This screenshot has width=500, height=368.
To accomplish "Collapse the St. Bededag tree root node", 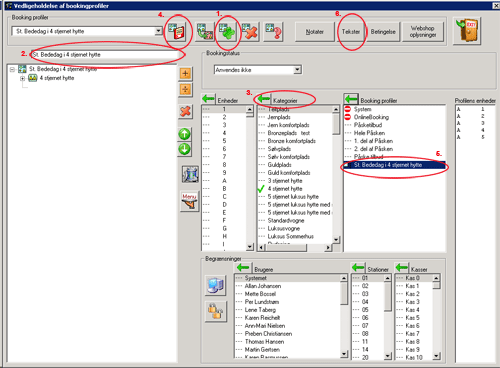I will [x=12, y=69].
